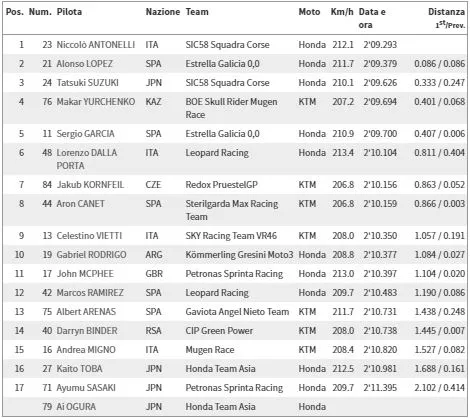Click the Pilota column header
The width and height of the screenshot is (470, 418).
69,12
